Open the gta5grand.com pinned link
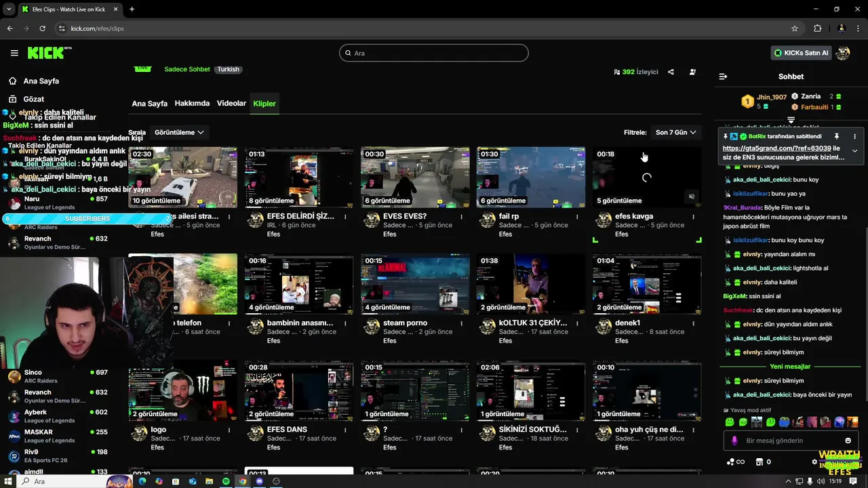 point(776,148)
